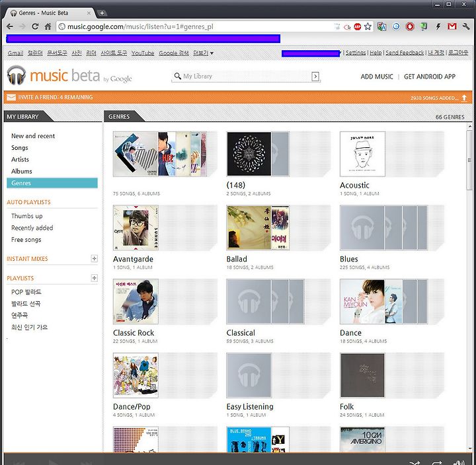Image resolution: width=476 pixels, height=465 pixels.
Task: Open the Dance genre thumbnail
Action: pos(383,301)
